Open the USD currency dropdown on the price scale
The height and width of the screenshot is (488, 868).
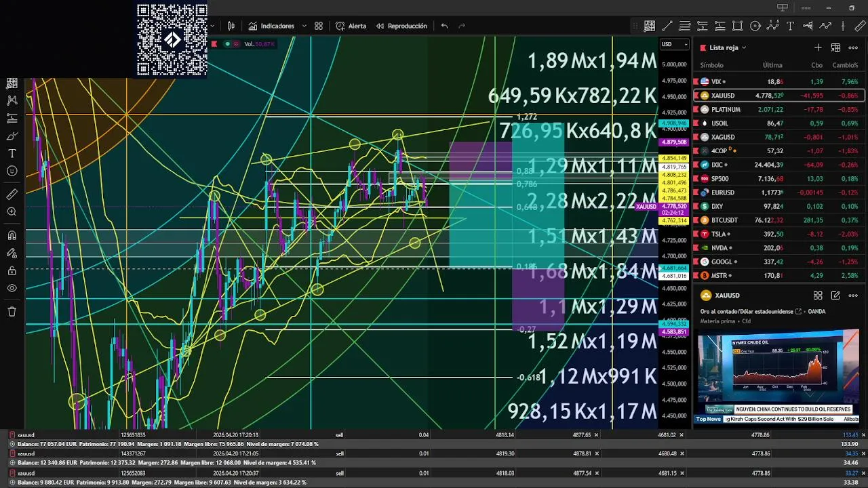[x=675, y=44]
